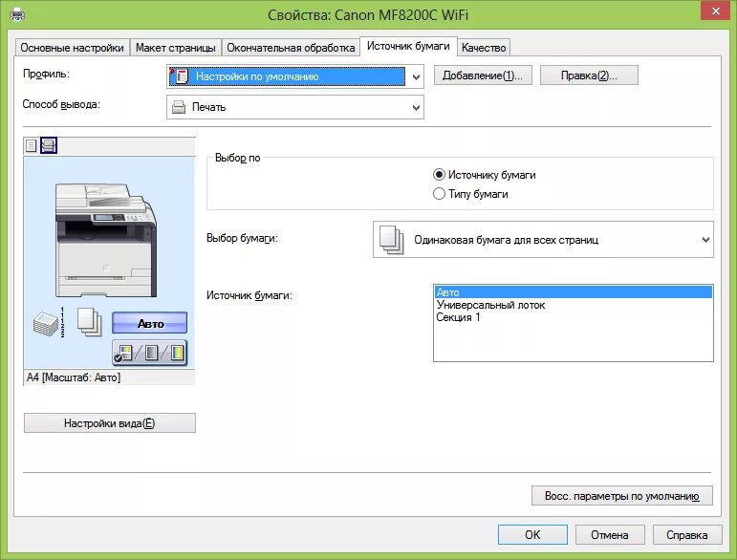Select the page preview view icon
Image resolution: width=737 pixels, height=560 pixels.
coord(31,145)
